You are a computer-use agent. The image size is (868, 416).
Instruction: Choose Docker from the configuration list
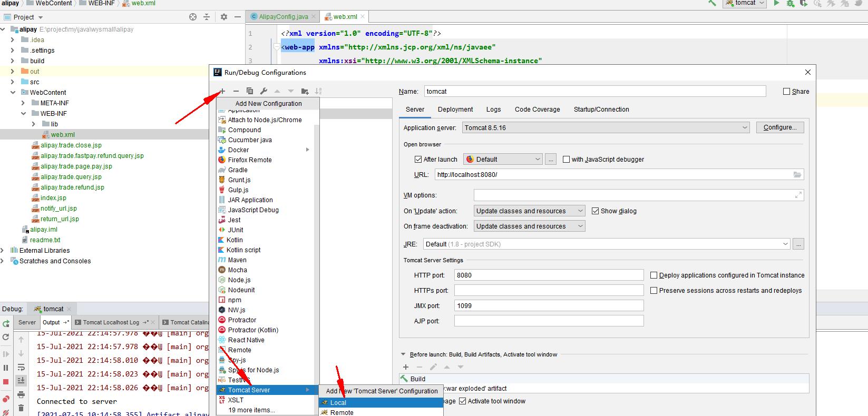point(265,150)
